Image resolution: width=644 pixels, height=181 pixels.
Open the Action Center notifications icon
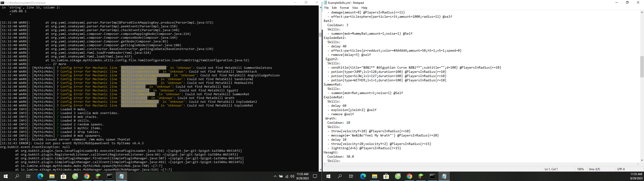click(x=315, y=176)
